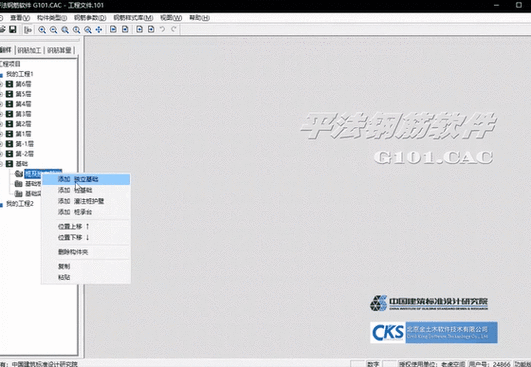This screenshot has width=531, height=367.
Task: Expand the 第-2层 tree node
Action: pyautogui.click(x=1, y=154)
